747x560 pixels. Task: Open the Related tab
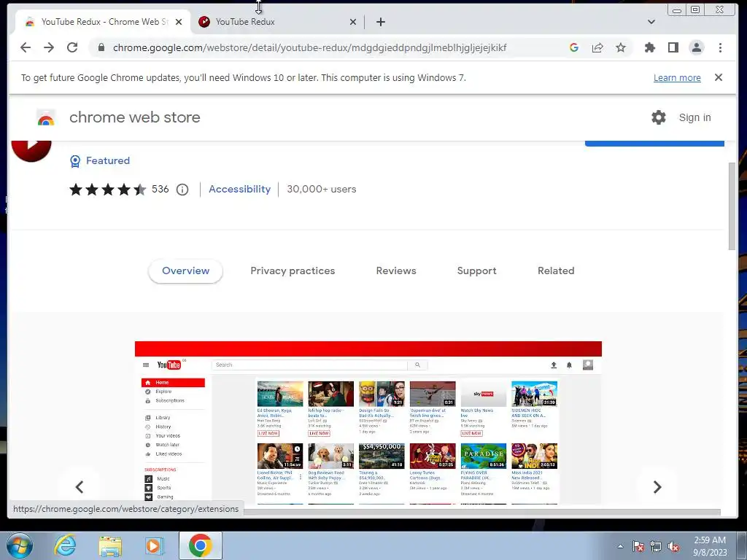click(556, 271)
